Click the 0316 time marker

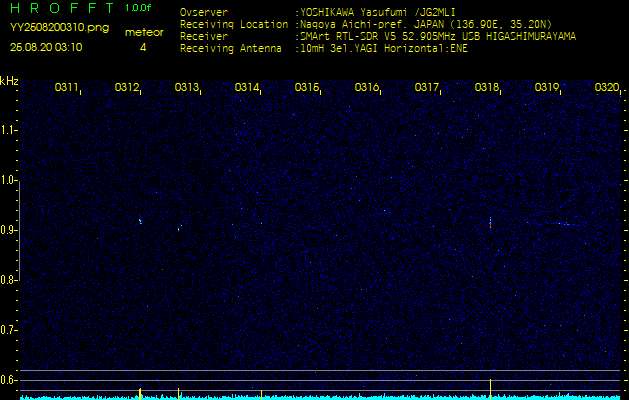(x=366, y=87)
